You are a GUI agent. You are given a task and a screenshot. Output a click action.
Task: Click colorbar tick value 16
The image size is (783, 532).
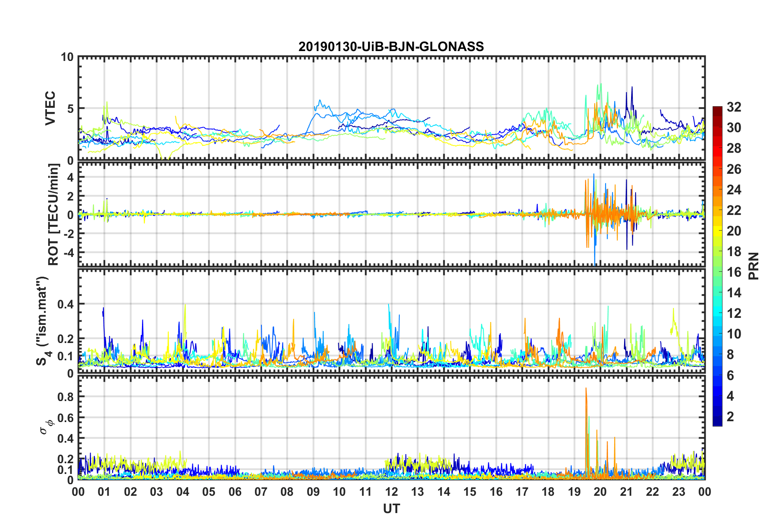pos(734,272)
